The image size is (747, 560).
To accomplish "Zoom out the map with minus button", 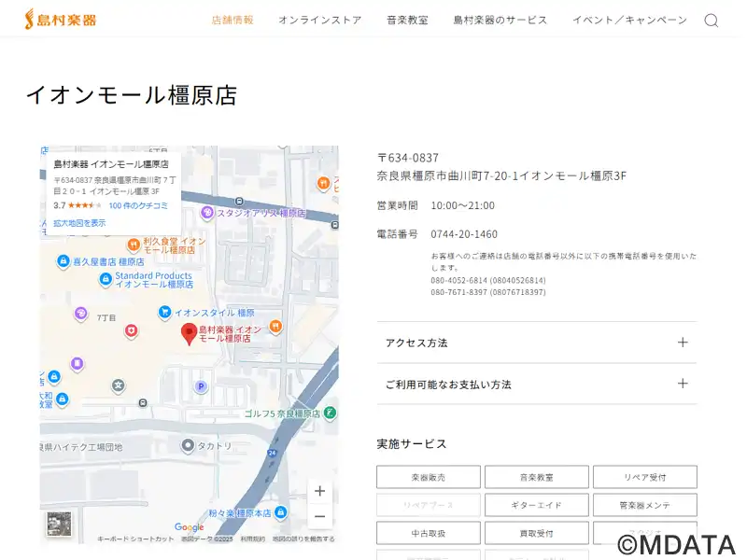I will click(319, 516).
